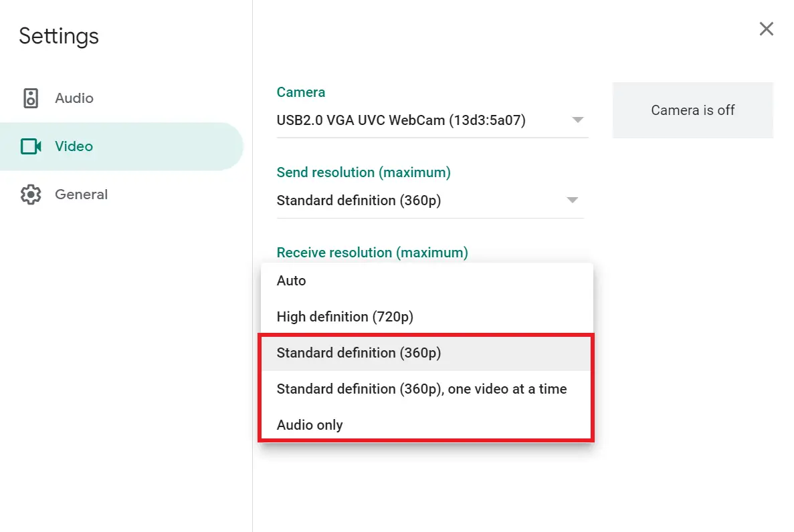Choose High definition (720p) option

tap(426, 316)
